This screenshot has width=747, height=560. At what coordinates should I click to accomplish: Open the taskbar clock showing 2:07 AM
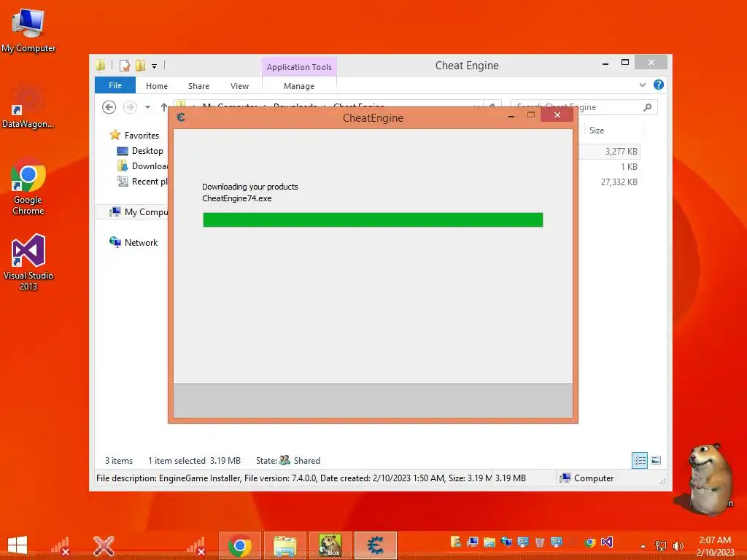[715, 546]
